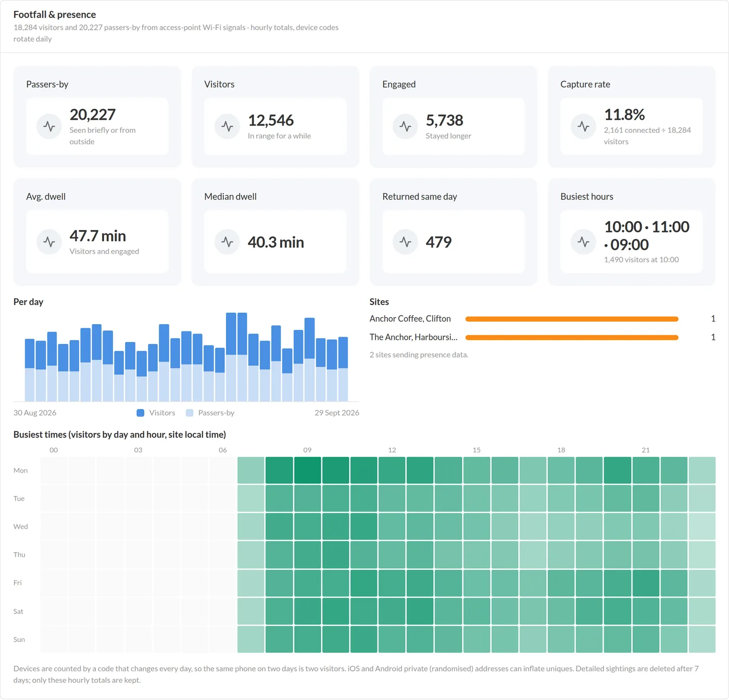Click the 'Visitors and engaged' caption
This screenshot has width=729, height=700.
click(x=104, y=251)
